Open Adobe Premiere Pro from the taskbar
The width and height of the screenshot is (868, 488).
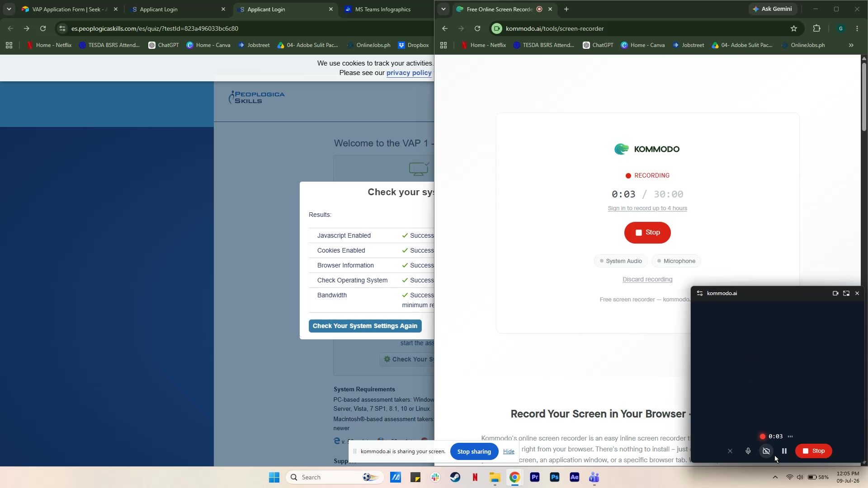coord(535,477)
